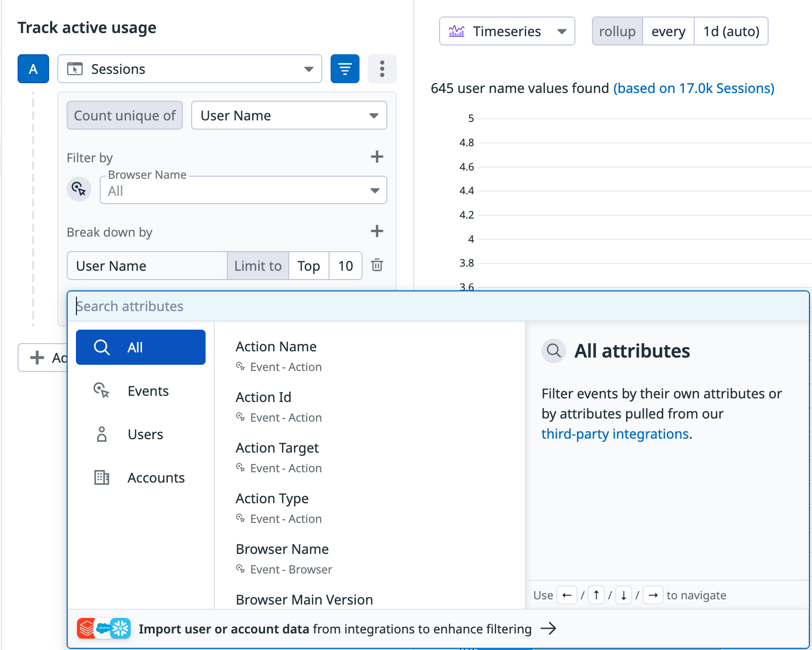812x650 pixels.
Task: Click the blue filter icon button
Action: click(x=345, y=69)
